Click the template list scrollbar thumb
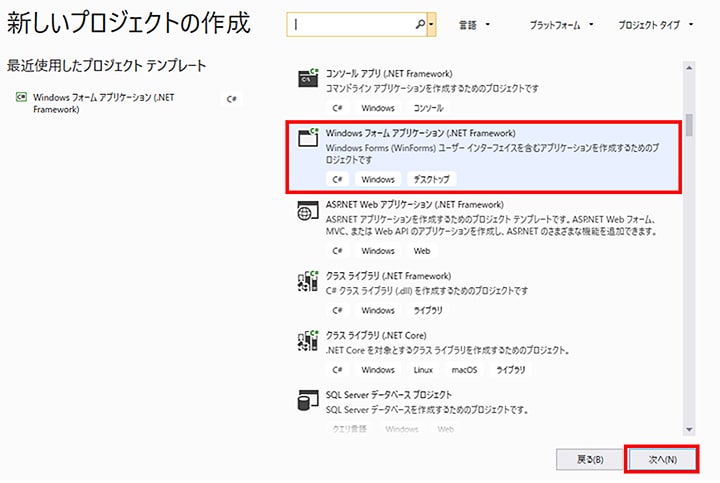This screenshot has width=720, height=483. coord(689,125)
